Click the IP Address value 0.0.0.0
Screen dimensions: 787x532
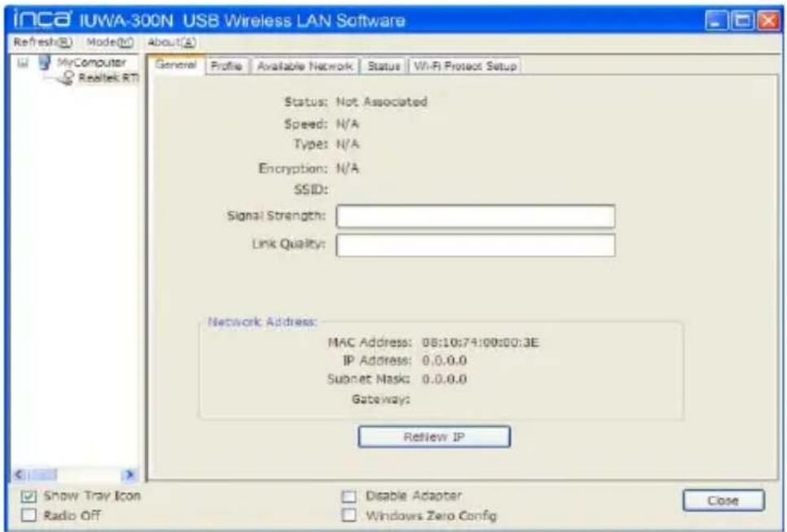(x=444, y=360)
